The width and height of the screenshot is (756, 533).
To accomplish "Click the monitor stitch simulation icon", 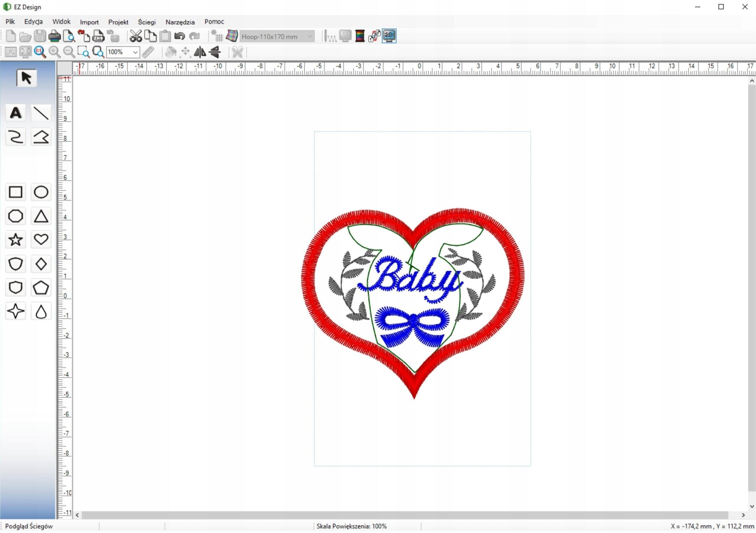I will (345, 36).
